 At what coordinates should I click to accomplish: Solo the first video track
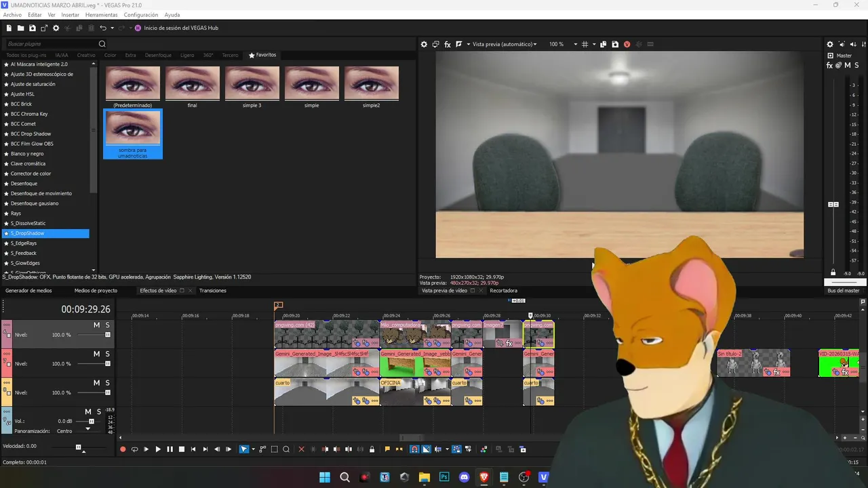click(107, 325)
